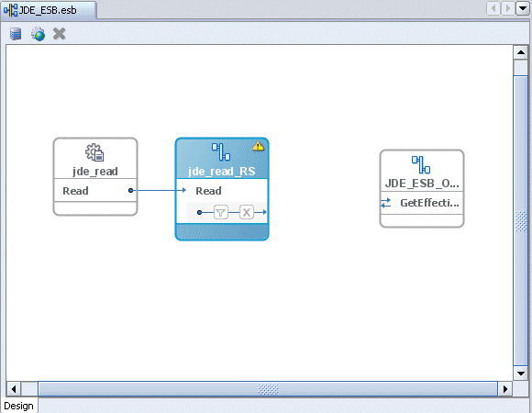Select the GetEffecti... operation text
The height and width of the screenshot is (413, 532).
(x=429, y=203)
